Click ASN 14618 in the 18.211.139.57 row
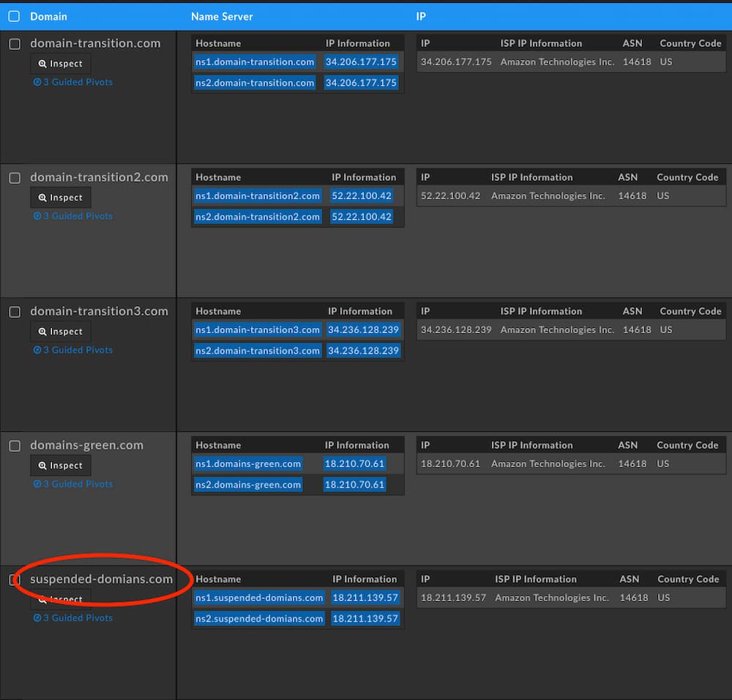Screen dimensions: 732x700 pyautogui.click(x=634, y=597)
